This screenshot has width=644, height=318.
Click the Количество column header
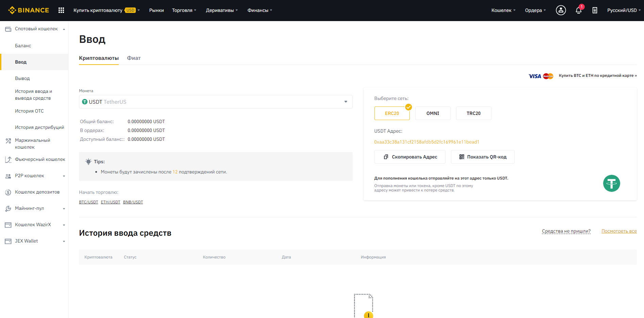click(x=214, y=257)
